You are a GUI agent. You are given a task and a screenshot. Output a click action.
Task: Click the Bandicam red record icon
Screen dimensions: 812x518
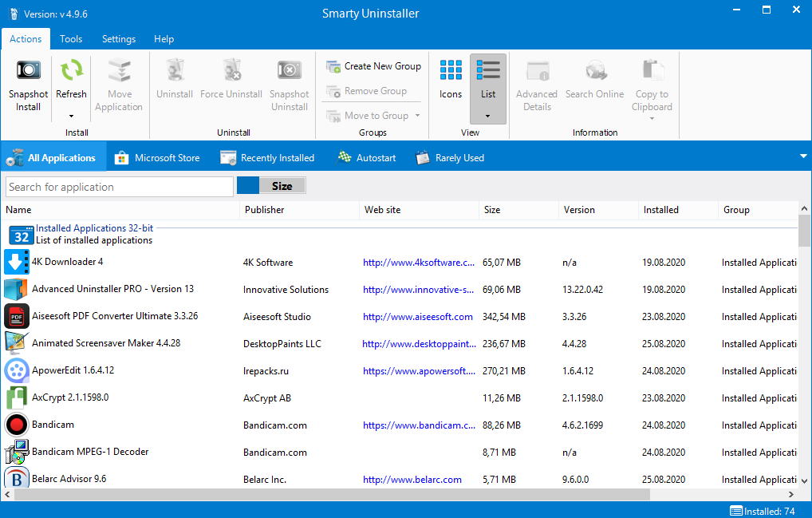pyautogui.click(x=16, y=425)
